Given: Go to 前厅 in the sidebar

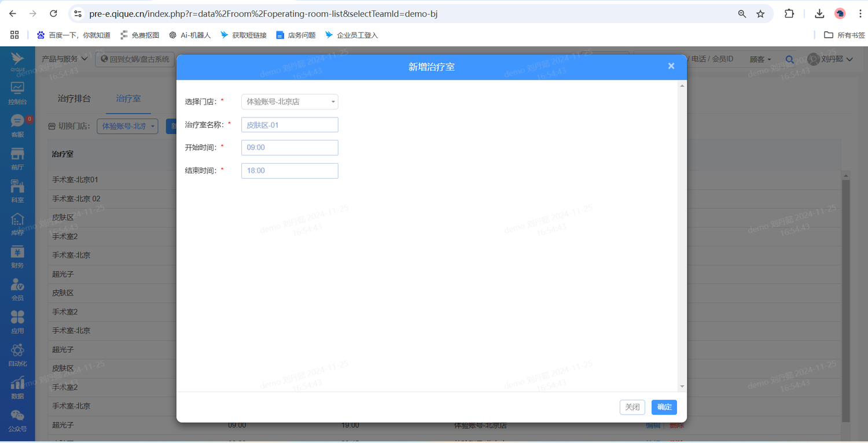Looking at the screenshot, I should [17, 158].
